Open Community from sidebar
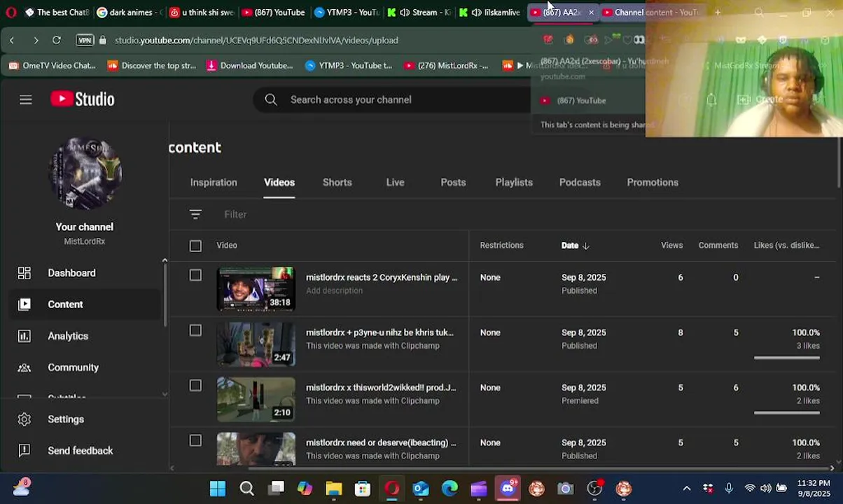This screenshot has width=843, height=504. (x=73, y=367)
